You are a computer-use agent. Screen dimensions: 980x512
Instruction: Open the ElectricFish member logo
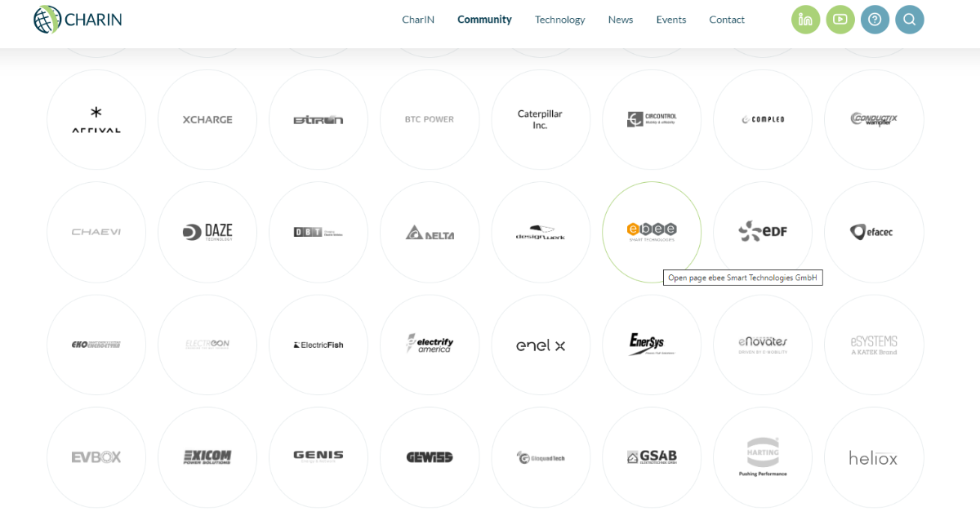pyautogui.click(x=318, y=345)
